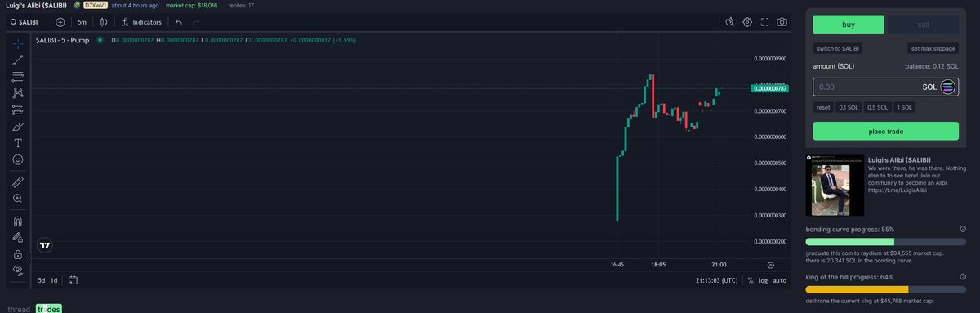Screen dimensions: 980x313
Task: Click the creator avatar icon
Action: click(76, 5)
